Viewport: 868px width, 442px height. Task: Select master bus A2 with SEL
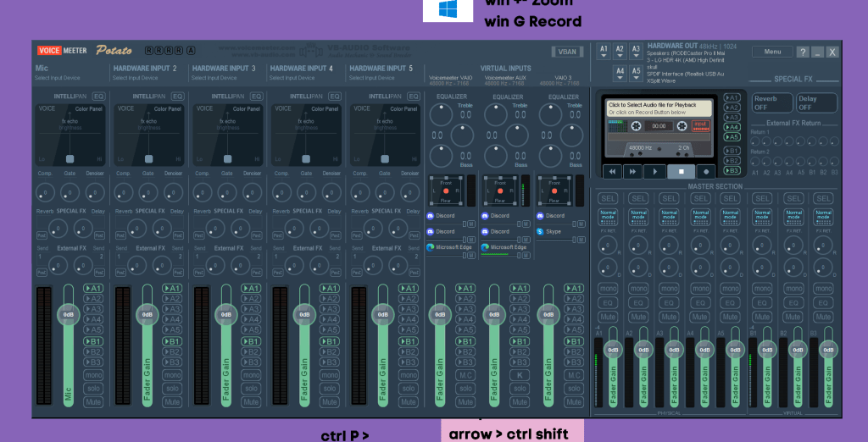pos(638,198)
